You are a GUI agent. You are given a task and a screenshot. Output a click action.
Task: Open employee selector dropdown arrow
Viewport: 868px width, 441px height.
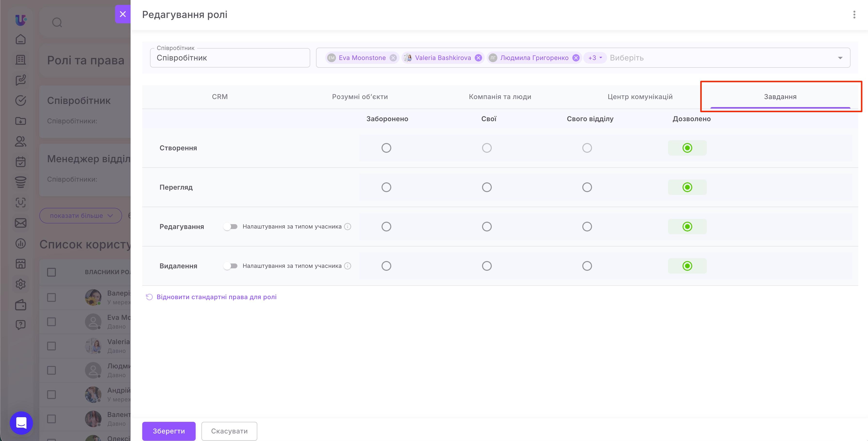point(840,58)
